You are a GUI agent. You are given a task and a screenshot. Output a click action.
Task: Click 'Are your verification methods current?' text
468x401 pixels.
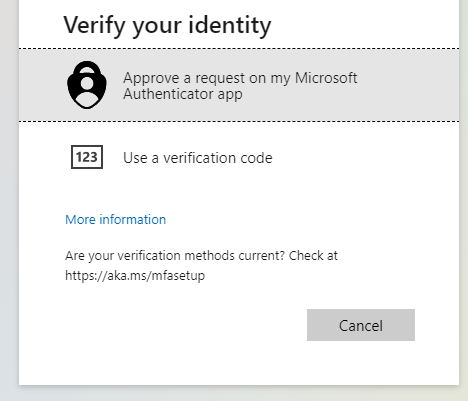[175, 256]
